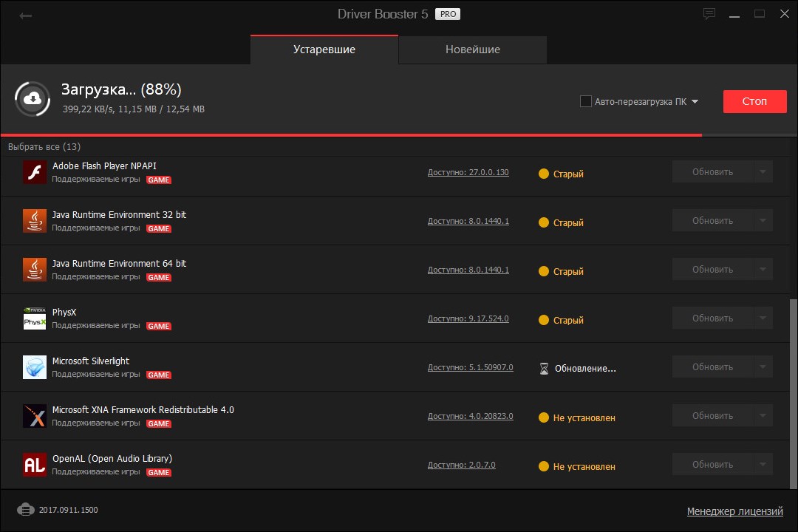Viewport: 798px width, 532px height.
Task: Switch to the Устаревшие tab
Action: coord(324,50)
